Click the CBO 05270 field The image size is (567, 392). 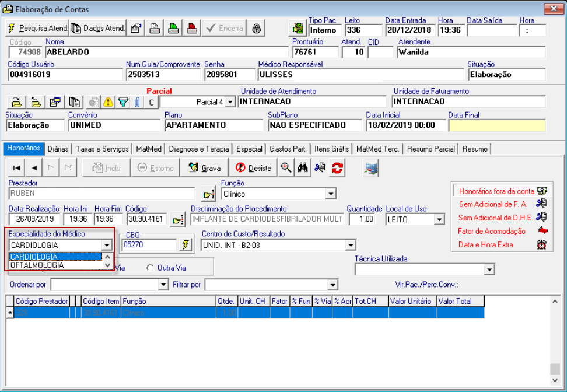pyautogui.click(x=150, y=245)
